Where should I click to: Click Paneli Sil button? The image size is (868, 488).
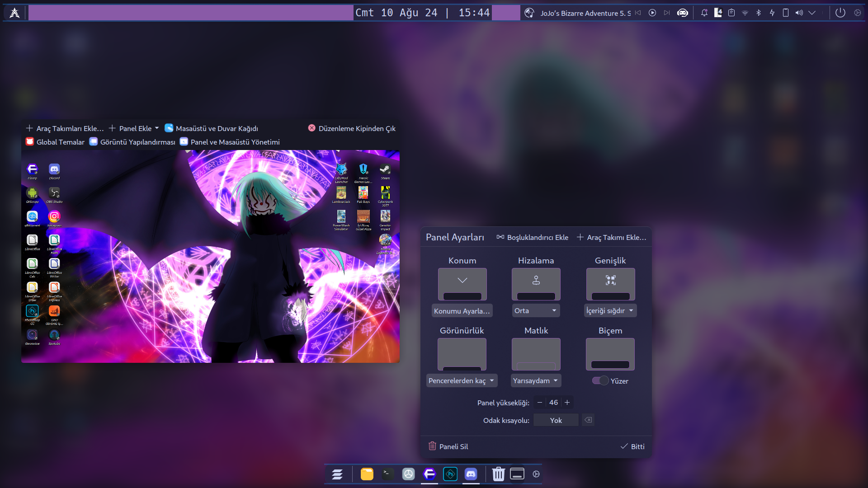[x=448, y=446]
